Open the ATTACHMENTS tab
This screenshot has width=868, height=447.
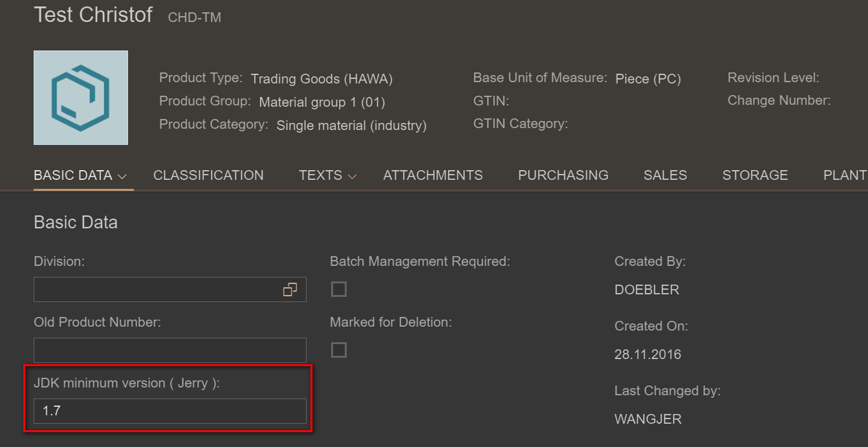(x=433, y=175)
